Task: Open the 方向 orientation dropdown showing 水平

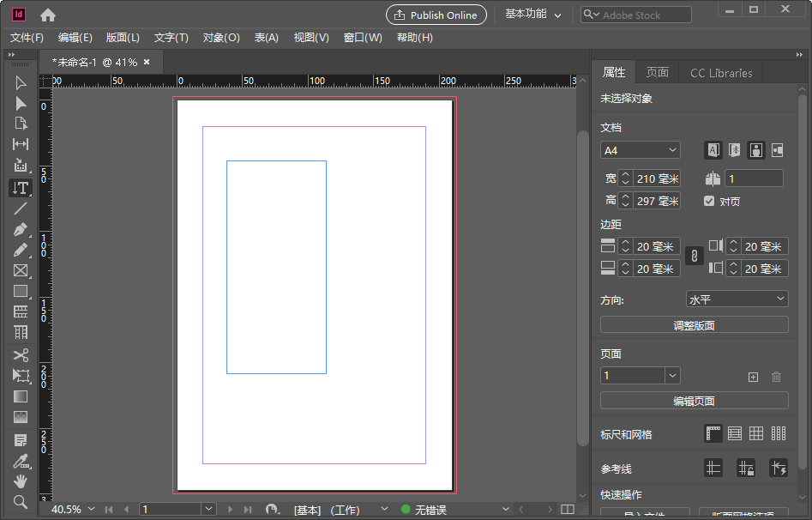Action: [x=737, y=299]
